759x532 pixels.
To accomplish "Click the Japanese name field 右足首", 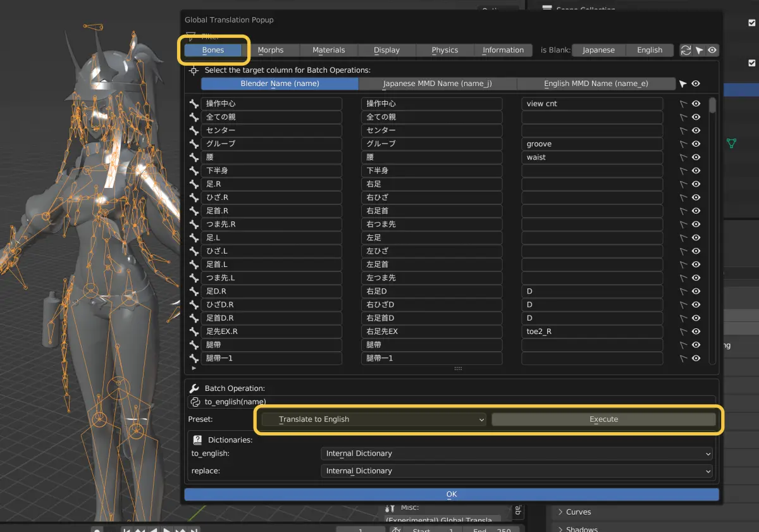I will [432, 211].
